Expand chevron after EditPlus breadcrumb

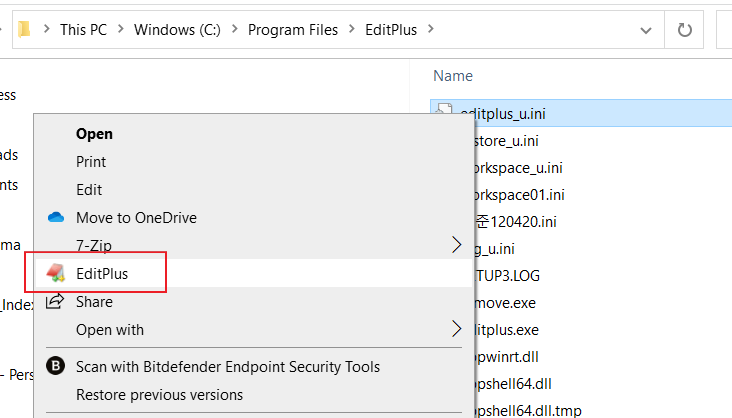point(430,29)
